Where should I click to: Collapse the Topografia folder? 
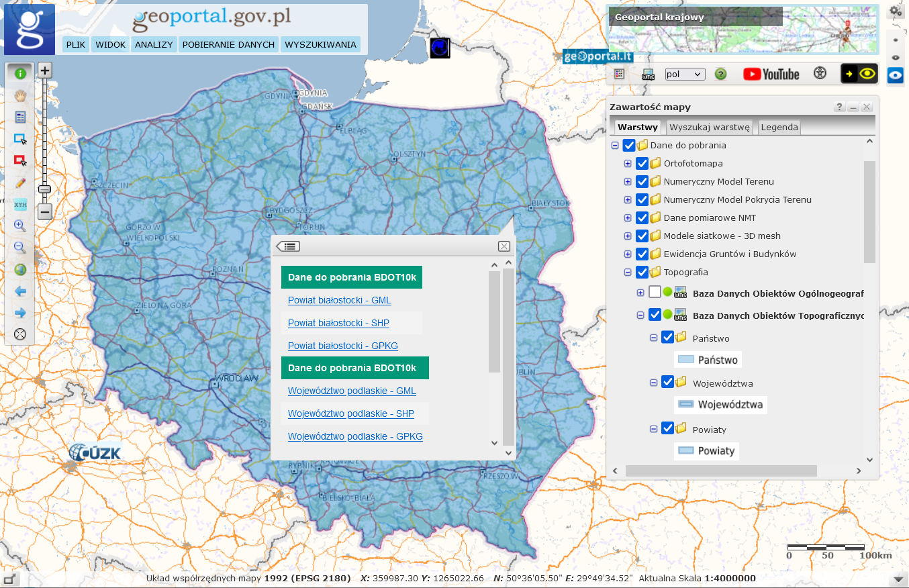coord(628,272)
